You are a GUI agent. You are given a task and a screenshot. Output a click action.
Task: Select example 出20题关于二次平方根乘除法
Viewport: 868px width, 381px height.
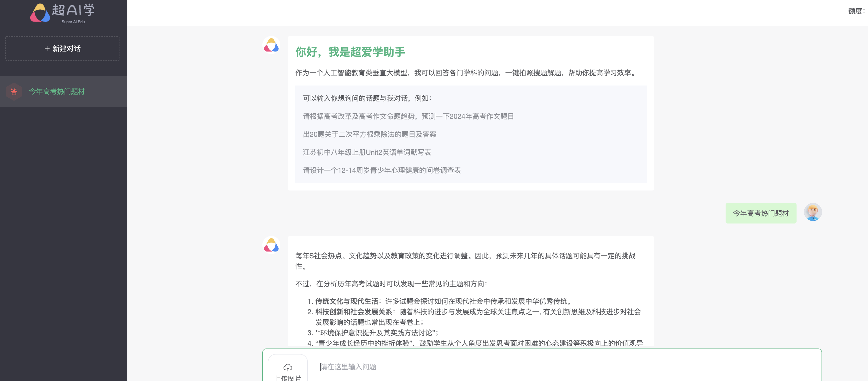tap(369, 134)
